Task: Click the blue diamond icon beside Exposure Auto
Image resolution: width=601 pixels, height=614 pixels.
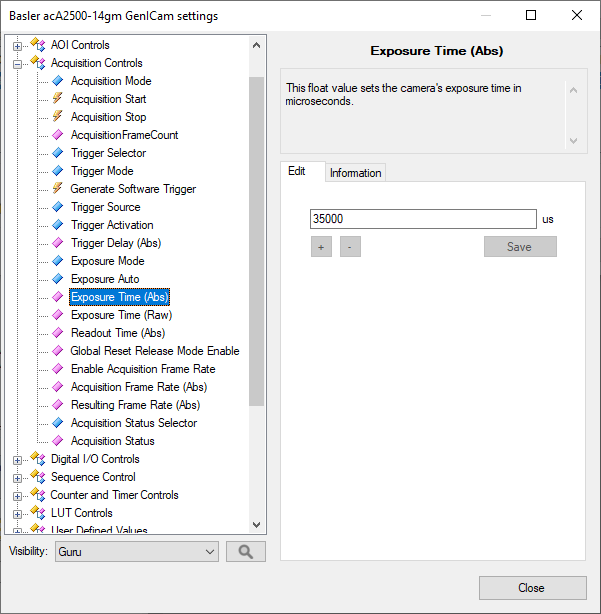Action: pos(57,279)
